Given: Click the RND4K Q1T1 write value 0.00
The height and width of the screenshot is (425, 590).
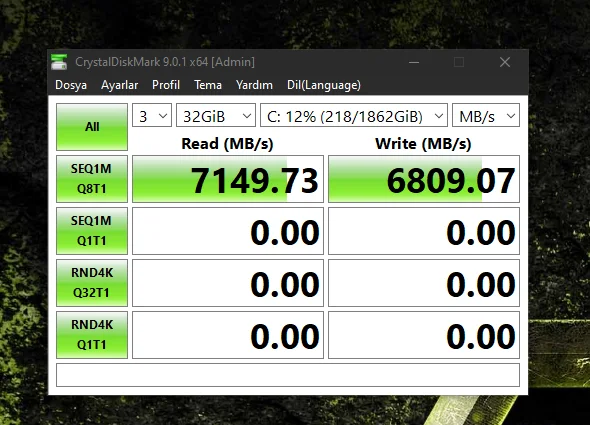Looking at the screenshot, I should coord(424,335).
